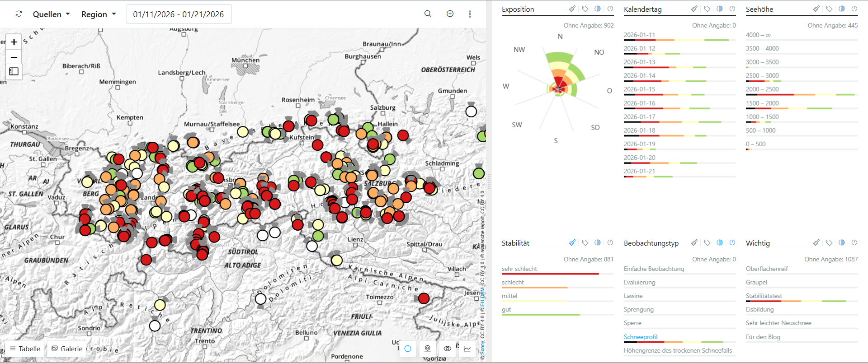This screenshot has height=363, width=868.
Task: Expand the Region dropdown
Action: (x=99, y=14)
